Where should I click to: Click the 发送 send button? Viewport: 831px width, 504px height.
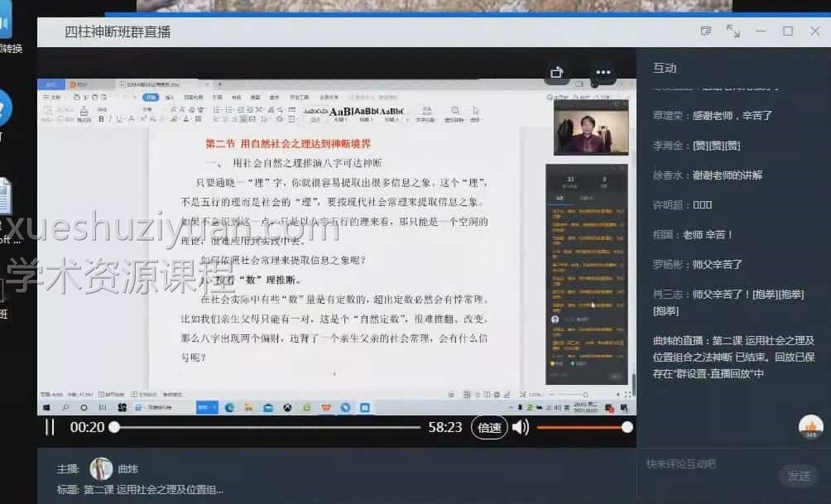pos(800,476)
